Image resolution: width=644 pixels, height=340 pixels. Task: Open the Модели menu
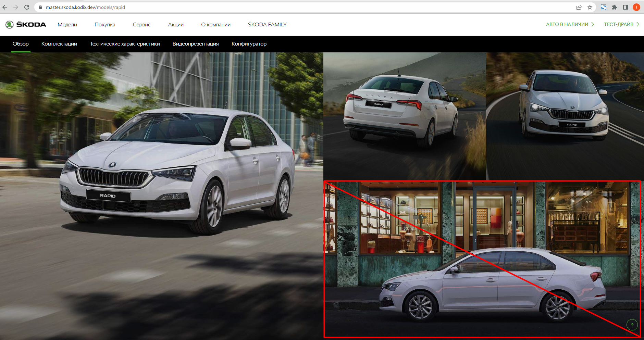point(67,25)
